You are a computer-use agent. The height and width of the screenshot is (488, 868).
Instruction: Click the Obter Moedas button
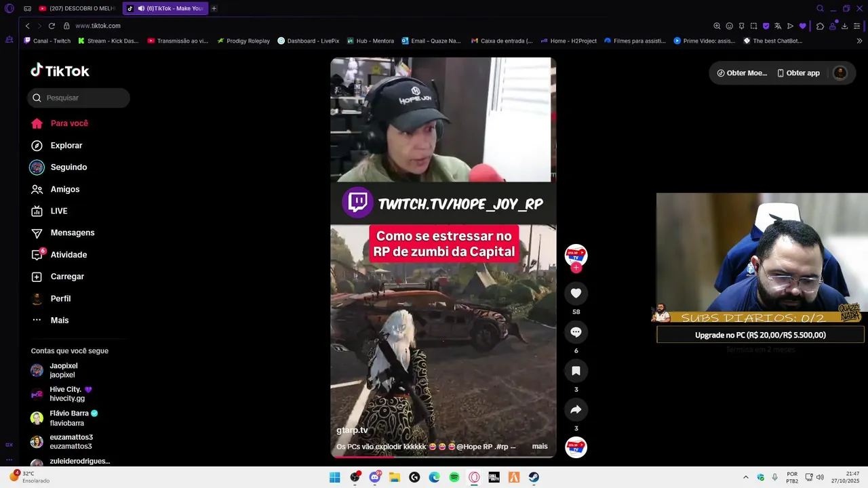pos(742,73)
